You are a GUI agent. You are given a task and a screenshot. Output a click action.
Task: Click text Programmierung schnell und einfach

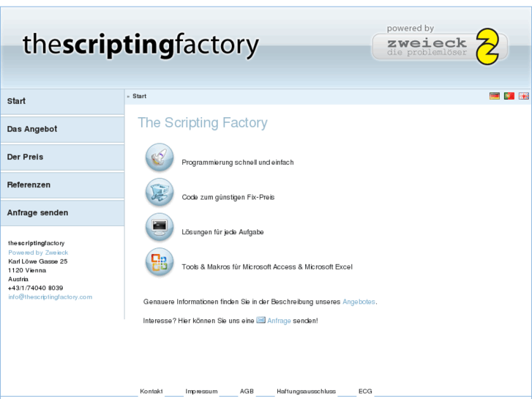238,163
